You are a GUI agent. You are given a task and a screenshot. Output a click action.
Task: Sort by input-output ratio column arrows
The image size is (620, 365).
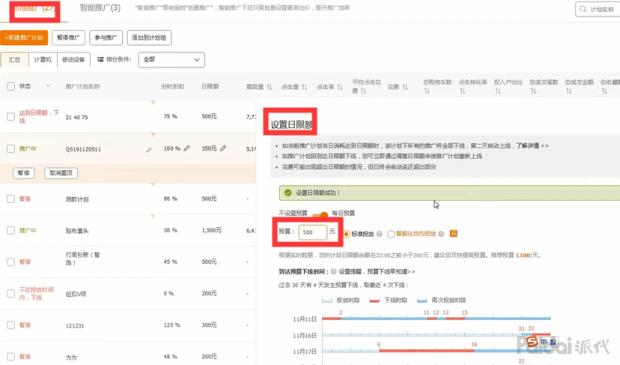pos(498,91)
